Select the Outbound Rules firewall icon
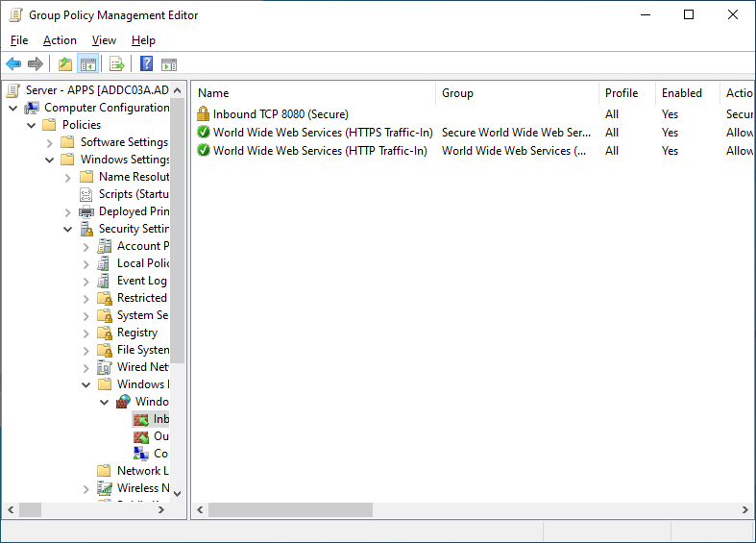Viewport: 756px width, 543px height. (141, 437)
